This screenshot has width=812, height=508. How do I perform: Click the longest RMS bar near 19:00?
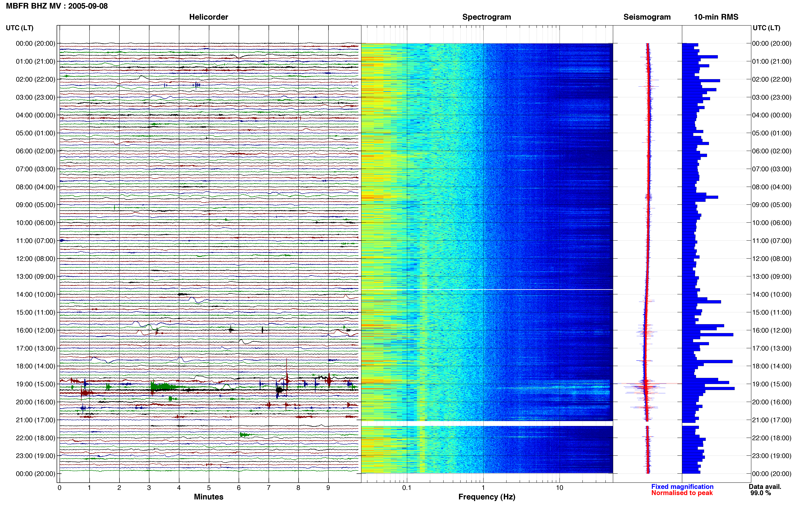tap(708, 388)
